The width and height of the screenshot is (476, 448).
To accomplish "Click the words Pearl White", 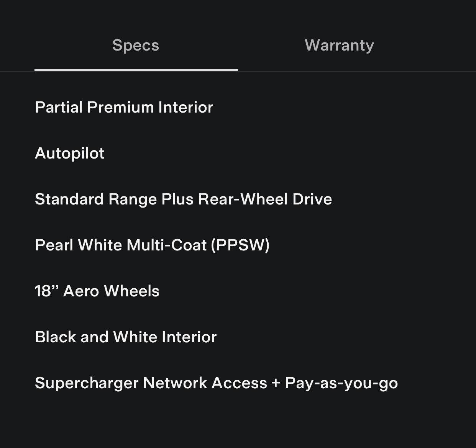I will click(x=78, y=245).
